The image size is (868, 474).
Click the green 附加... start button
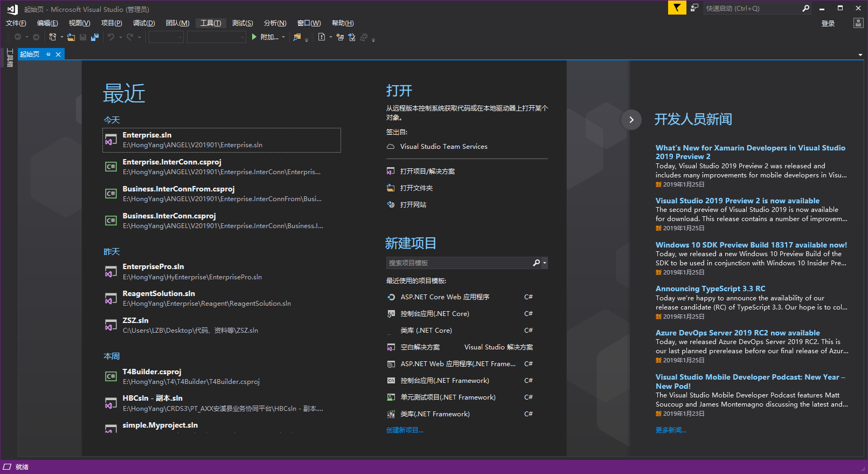tap(265, 37)
